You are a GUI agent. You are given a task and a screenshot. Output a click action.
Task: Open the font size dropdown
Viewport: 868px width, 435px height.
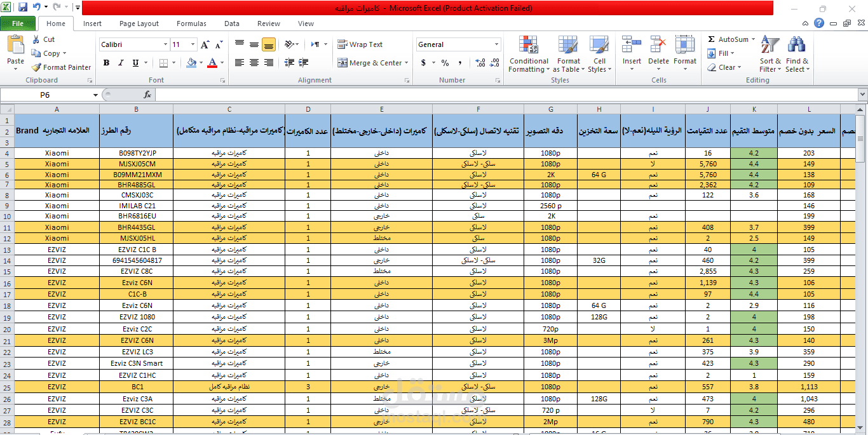click(x=193, y=44)
